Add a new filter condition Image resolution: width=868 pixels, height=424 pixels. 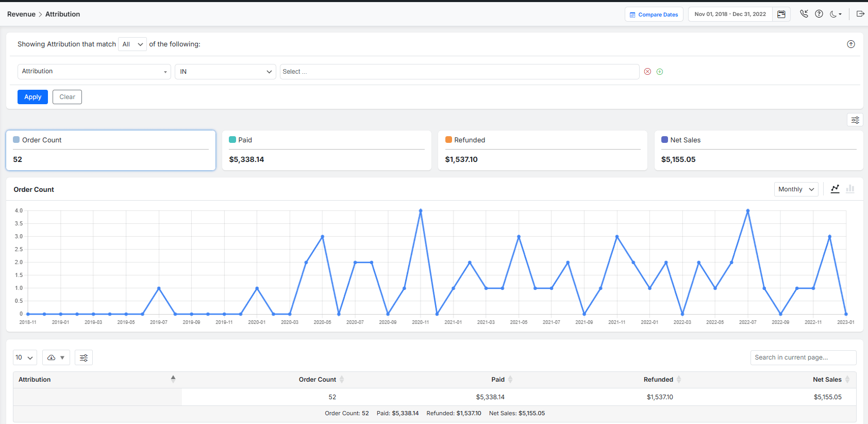pos(659,72)
